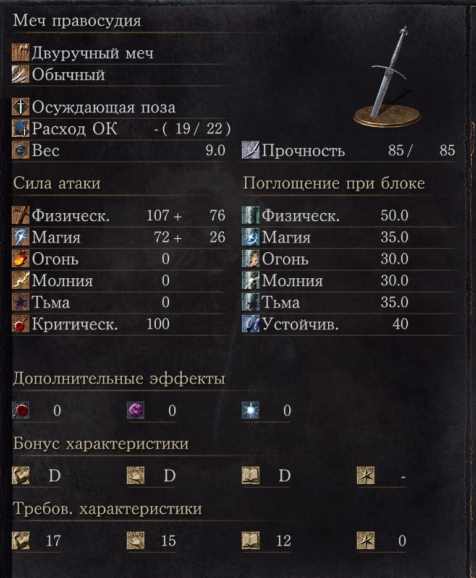Click the attack type icon beside Обычный
This screenshot has height=578, width=476.
(20, 74)
